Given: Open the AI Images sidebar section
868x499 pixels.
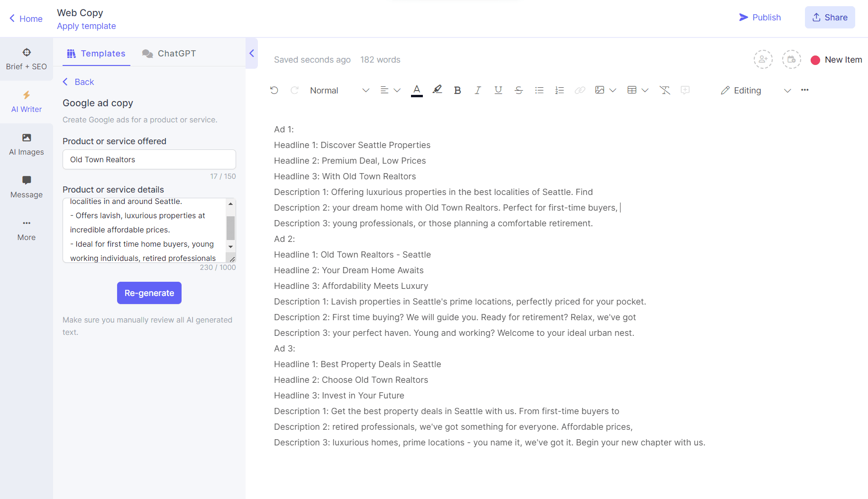Looking at the screenshot, I should tap(27, 144).
